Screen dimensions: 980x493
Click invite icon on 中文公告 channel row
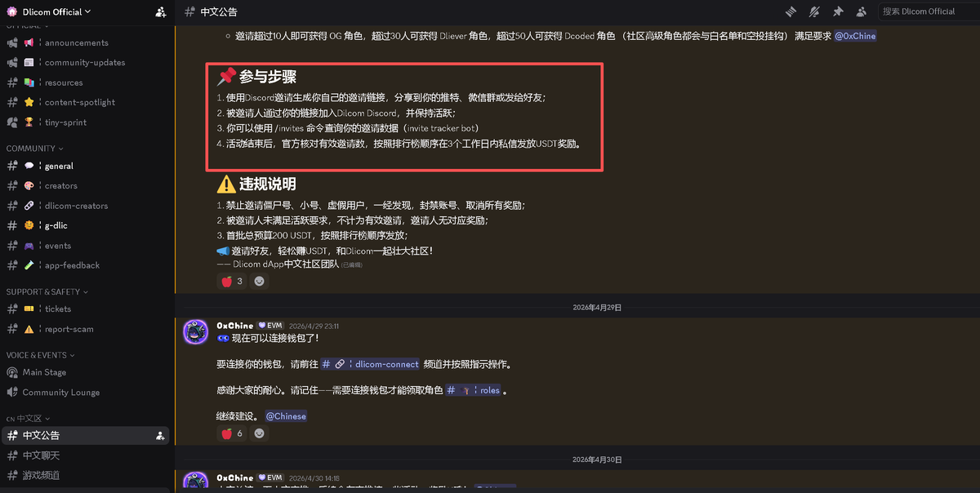pos(160,436)
